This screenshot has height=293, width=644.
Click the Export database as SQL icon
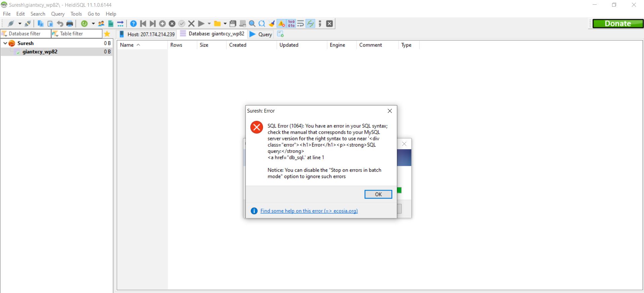(x=111, y=24)
